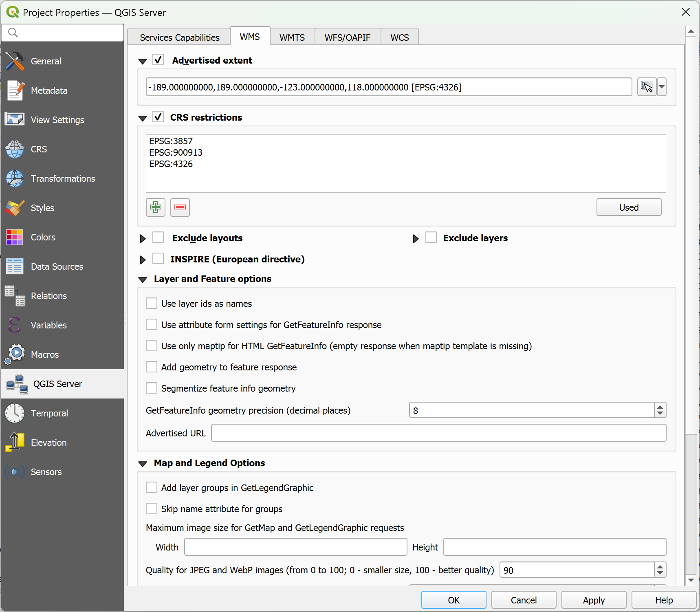Collapse the Advertised extent section
Image resolution: width=700 pixels, height=612 pixels.
tap(143, 62)
